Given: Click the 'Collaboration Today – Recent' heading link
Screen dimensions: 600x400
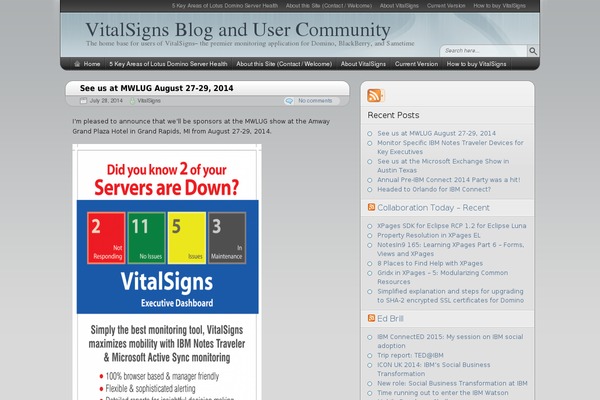Looking at the screenshot, I should point(433,207).
